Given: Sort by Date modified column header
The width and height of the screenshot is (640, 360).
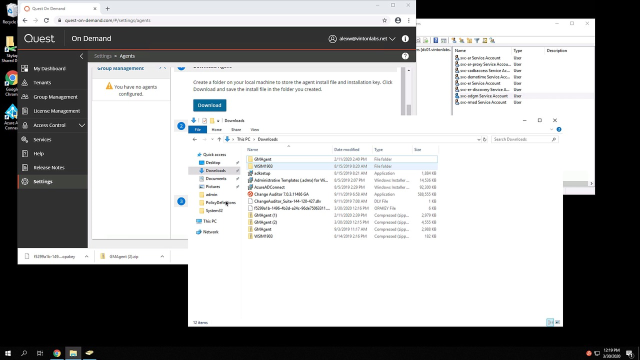Looking at the screenshot, I should [x=346, y=150].
